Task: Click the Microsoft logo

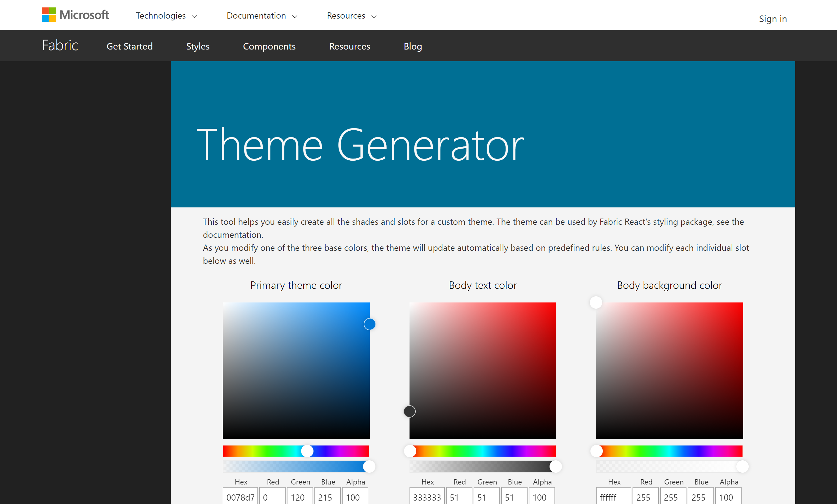Action: (x=75, y=15)
